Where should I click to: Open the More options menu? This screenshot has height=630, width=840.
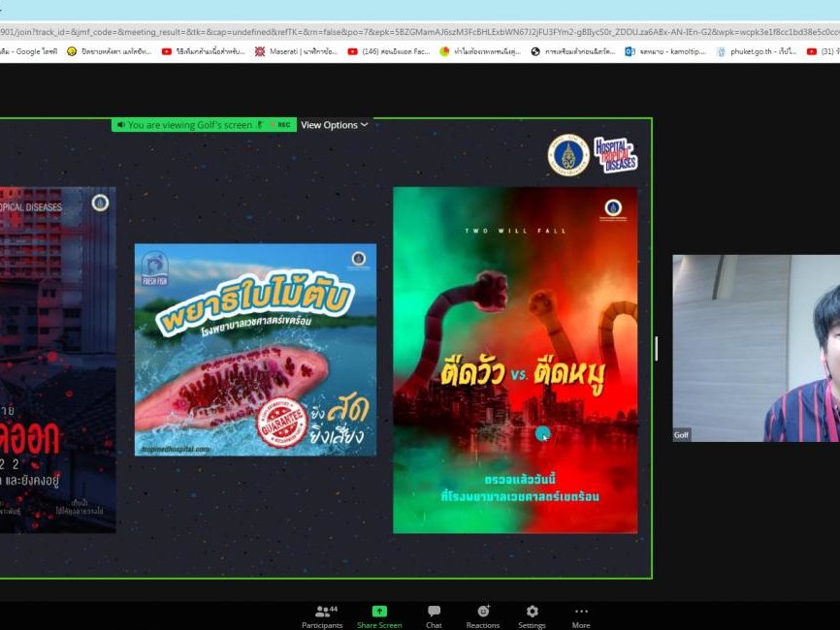tap(581, 615)
